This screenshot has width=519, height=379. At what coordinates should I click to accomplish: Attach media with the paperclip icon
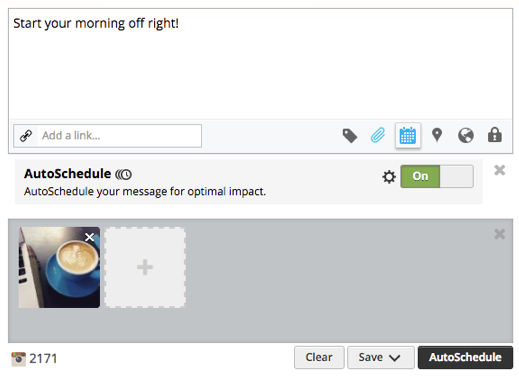click(378, 135)
